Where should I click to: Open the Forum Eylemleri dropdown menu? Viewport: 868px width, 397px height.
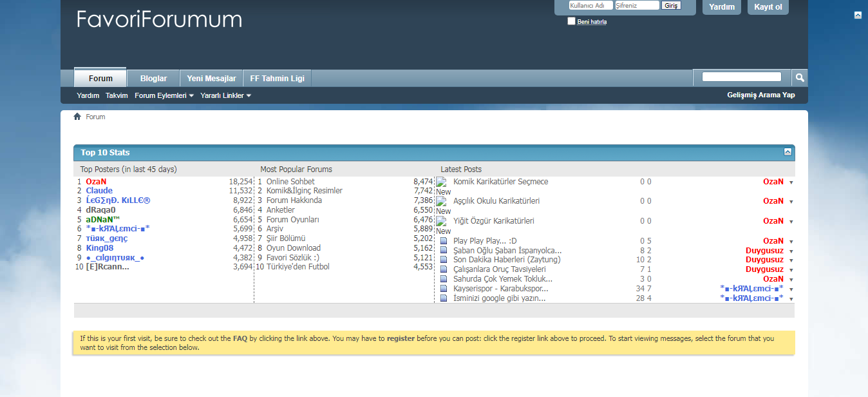click(164, 95)
